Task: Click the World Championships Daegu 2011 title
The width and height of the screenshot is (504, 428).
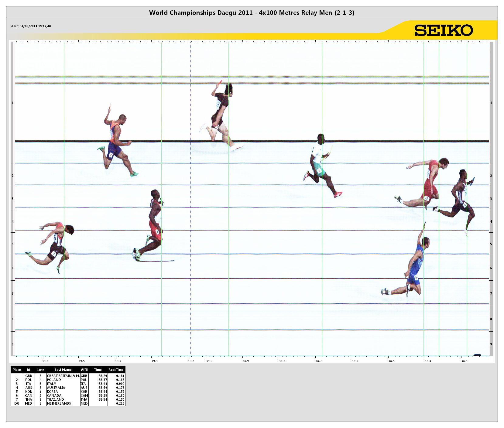Action: [x=252, y=13]
